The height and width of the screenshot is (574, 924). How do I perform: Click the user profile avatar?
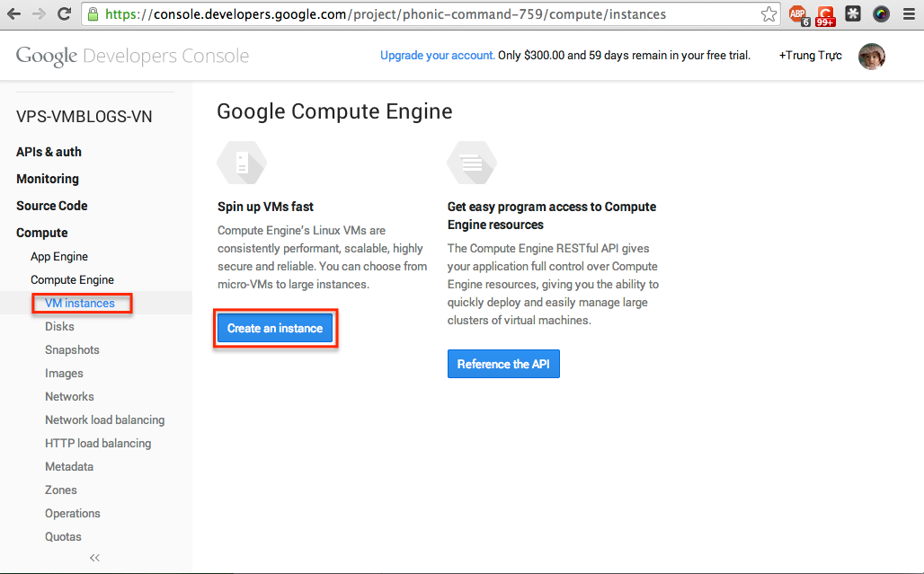tap(872, 56)
